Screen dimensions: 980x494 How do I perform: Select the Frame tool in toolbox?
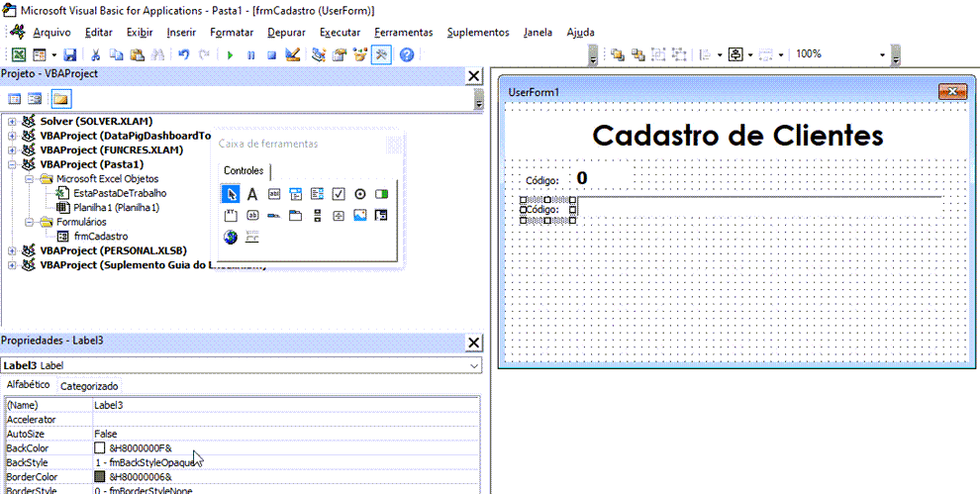(231, 216)
